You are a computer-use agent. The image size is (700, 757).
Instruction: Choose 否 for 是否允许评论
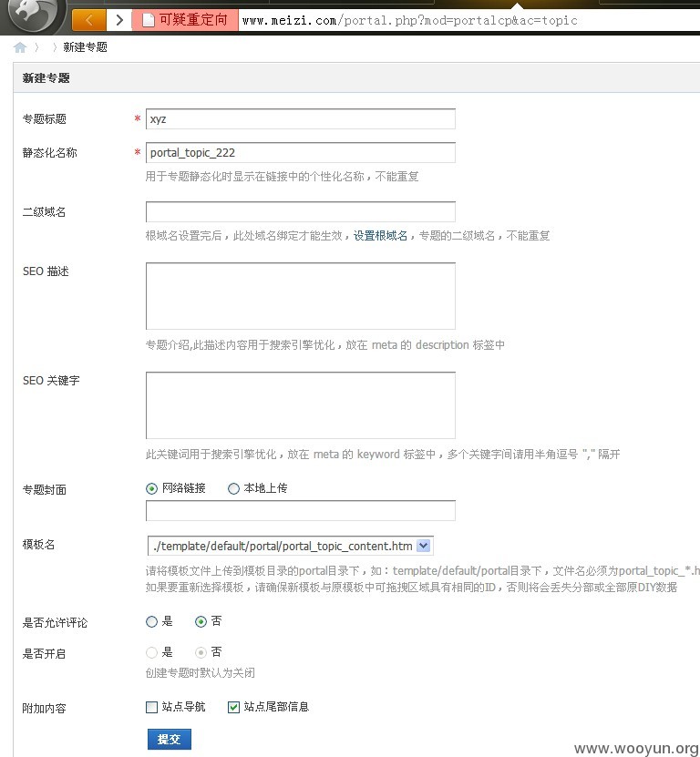point(201,621)
